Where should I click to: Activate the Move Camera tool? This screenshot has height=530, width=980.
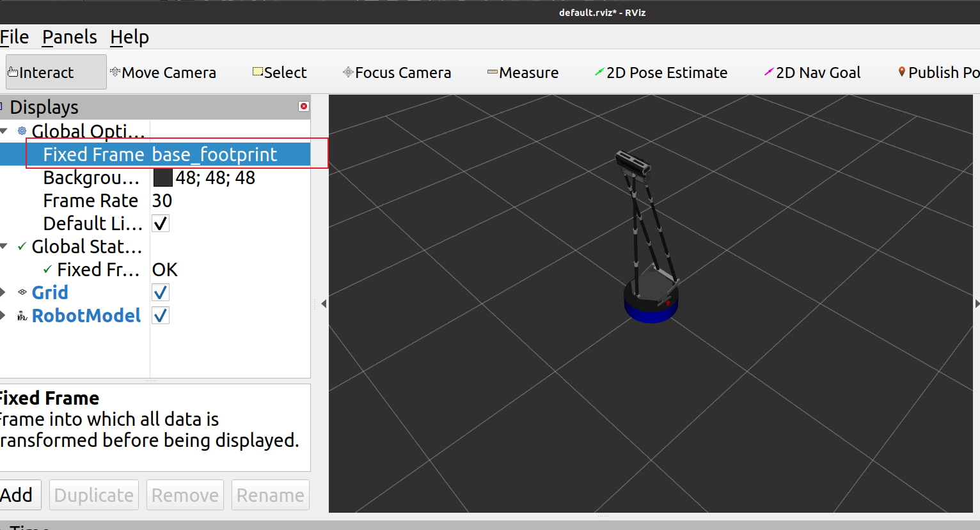click(163, 73)
